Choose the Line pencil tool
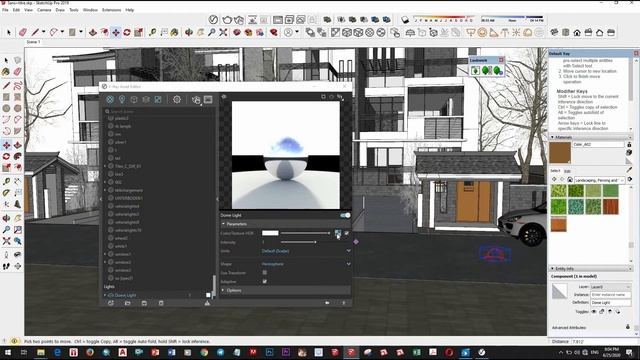The image size is (640, 360). coord(36,32)
